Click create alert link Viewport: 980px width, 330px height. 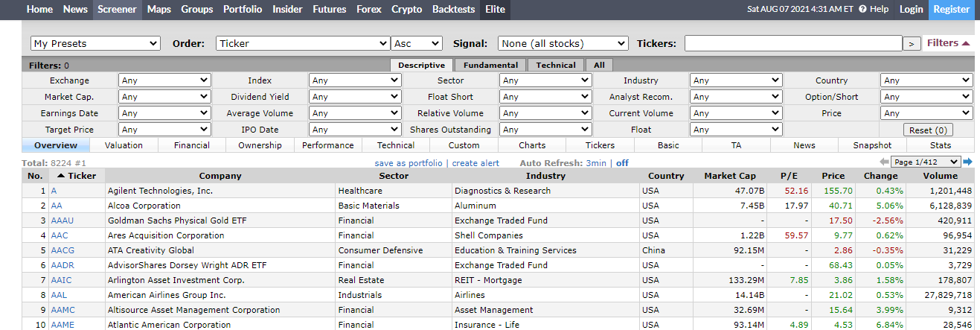475,162
